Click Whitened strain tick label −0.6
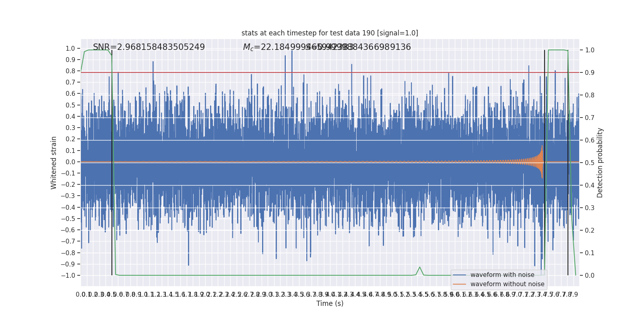 (68, 230)
